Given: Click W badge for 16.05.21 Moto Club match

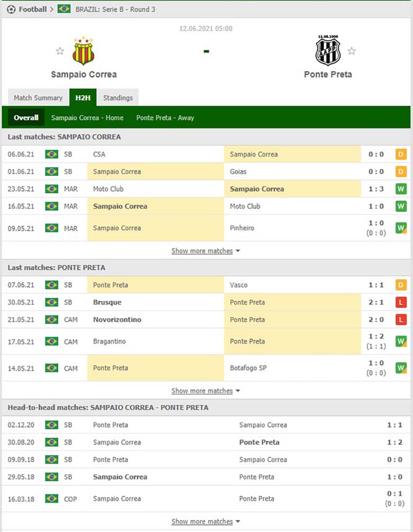Looking at the screenshot, I should [x=401, y=206].
